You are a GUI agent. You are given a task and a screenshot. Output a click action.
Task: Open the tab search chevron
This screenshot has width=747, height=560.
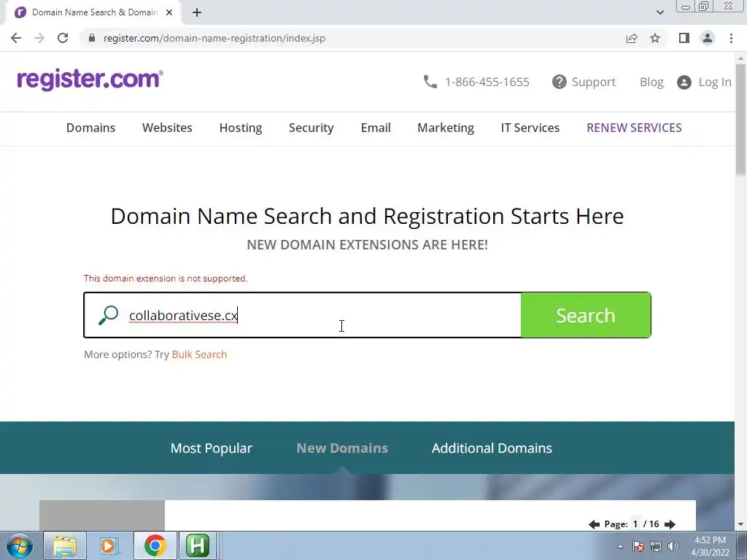coord(659,12)
